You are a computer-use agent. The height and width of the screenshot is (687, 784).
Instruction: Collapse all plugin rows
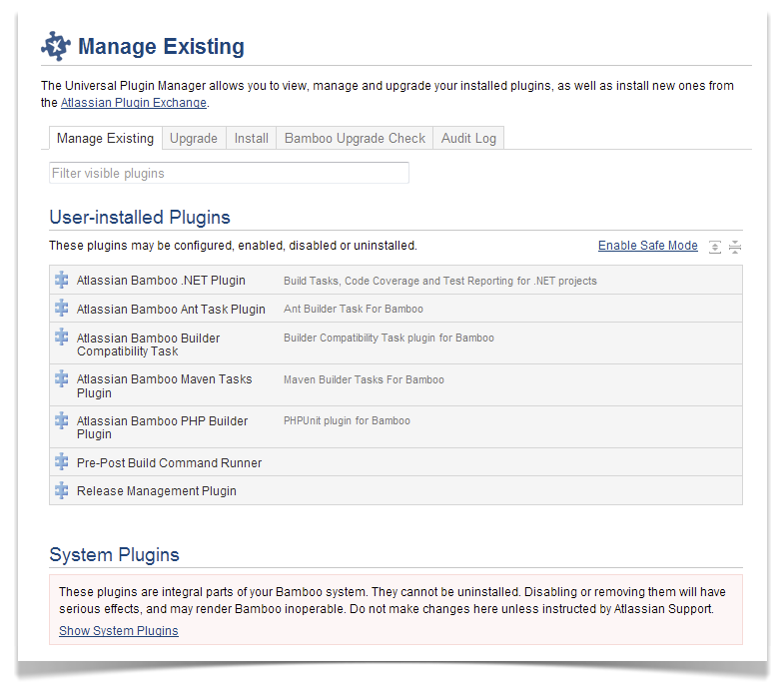(735, 247)
